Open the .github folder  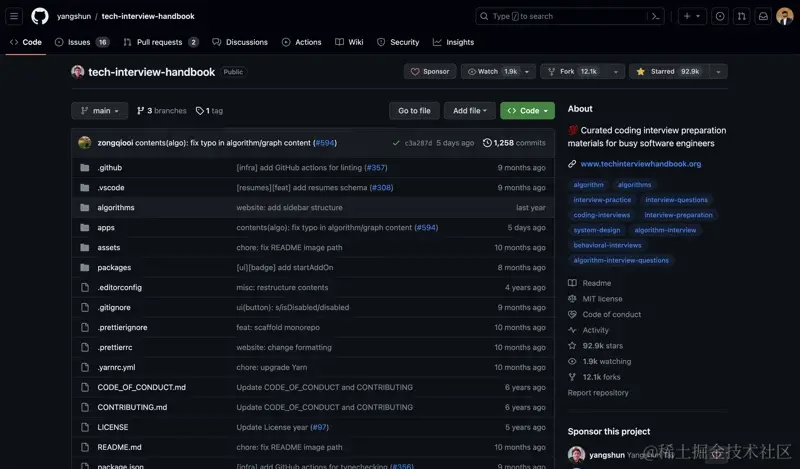(110, 167)
